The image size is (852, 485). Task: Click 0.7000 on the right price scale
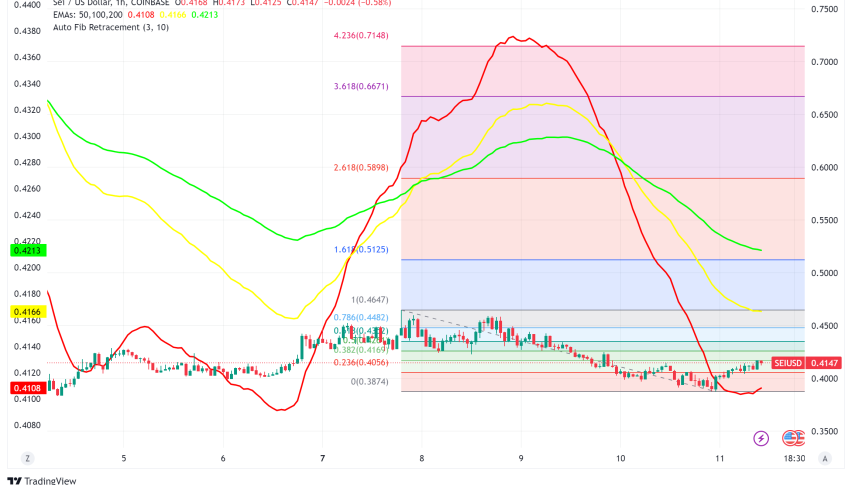pos(824,62)
